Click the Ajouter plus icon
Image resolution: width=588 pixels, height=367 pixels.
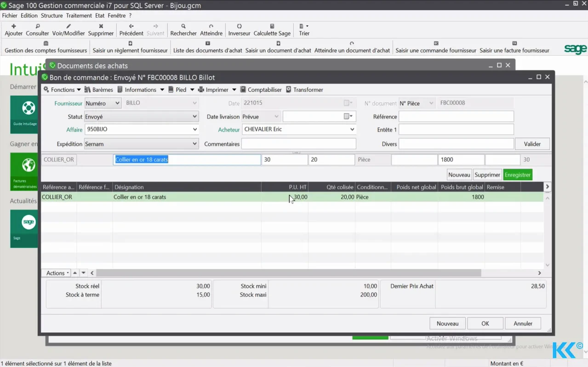coord(14,26)
